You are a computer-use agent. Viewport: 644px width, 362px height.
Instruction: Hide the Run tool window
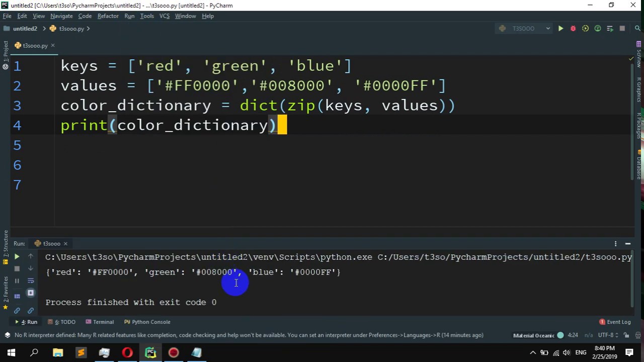pos(628,244)
